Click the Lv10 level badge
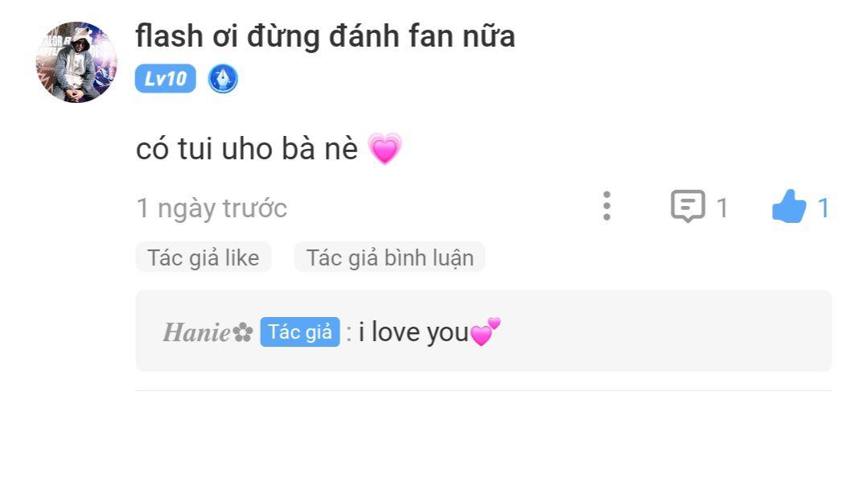The height and width of the screenshot is (482, 868). (166, 78)
